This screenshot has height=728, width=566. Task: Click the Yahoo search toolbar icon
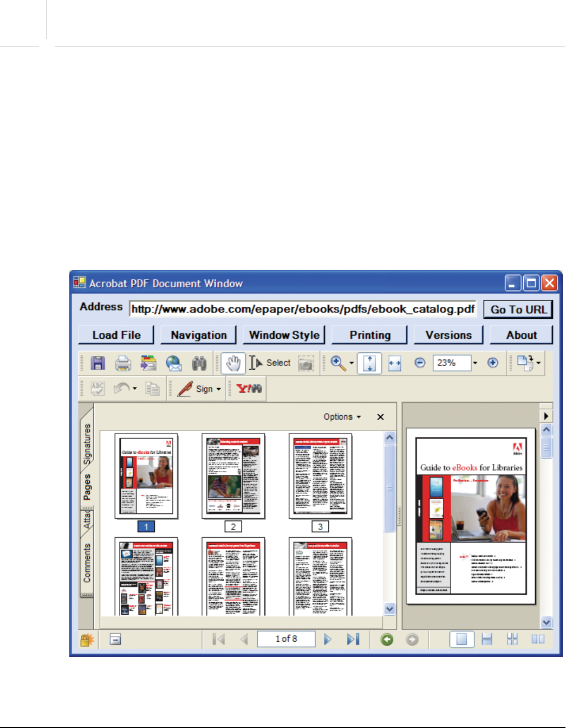[249, 389]
